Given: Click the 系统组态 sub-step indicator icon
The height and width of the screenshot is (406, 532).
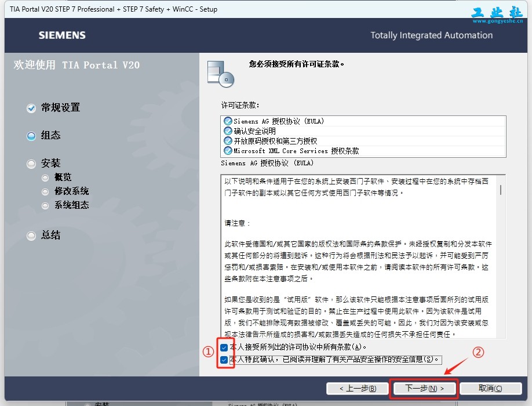Looking at the screenshot, I should [45, 206].
